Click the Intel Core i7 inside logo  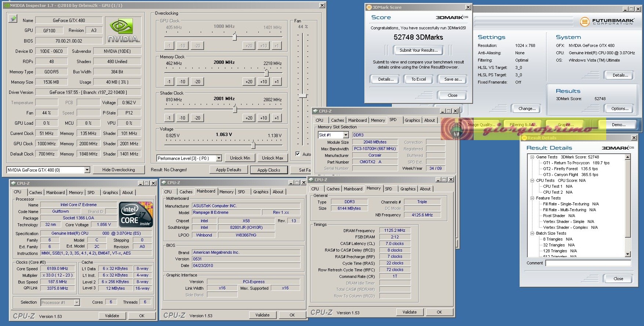click(136, 214)
